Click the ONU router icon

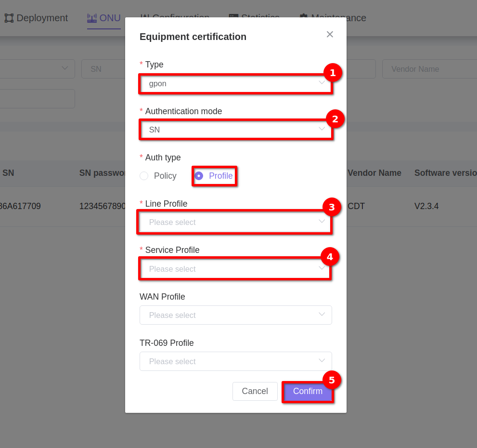coord(92,18)
